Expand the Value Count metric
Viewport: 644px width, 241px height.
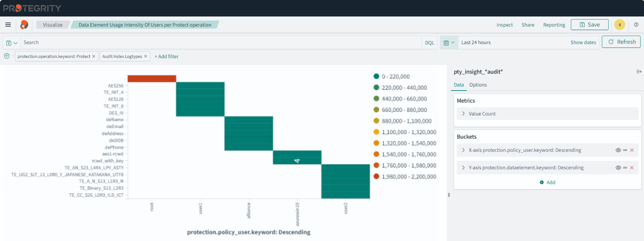point(463,114)
